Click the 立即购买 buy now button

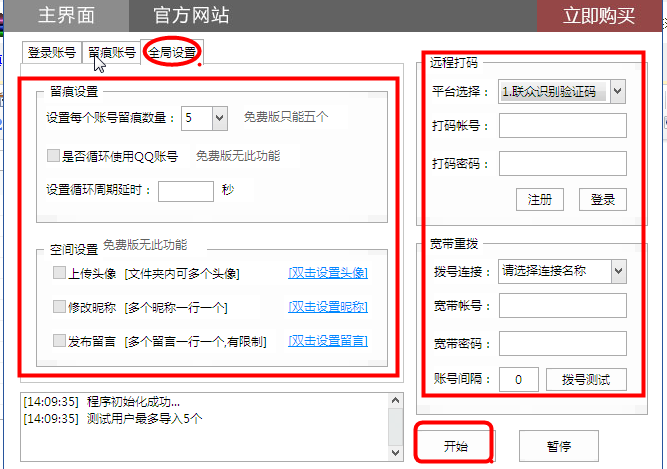tap(599, 16)
